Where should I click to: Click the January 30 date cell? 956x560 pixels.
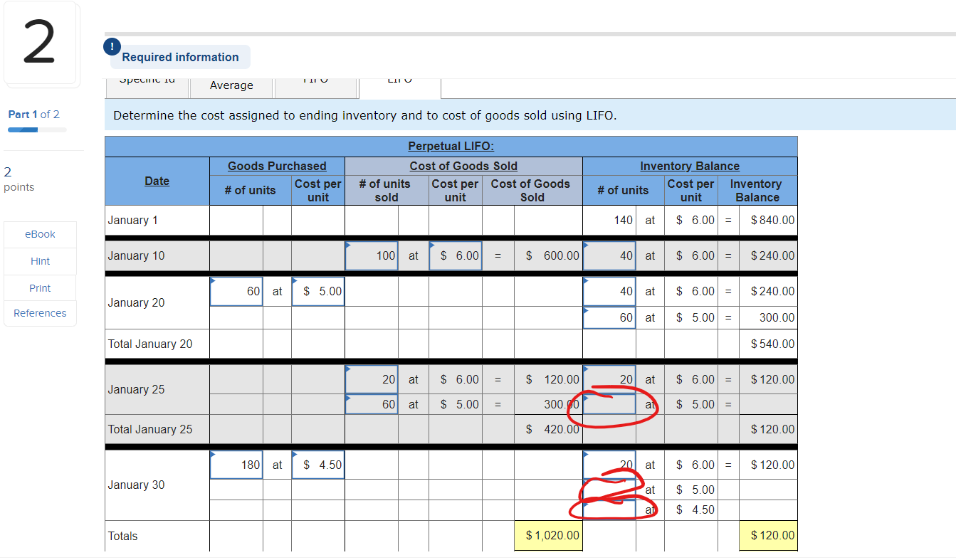coord(157,485)
